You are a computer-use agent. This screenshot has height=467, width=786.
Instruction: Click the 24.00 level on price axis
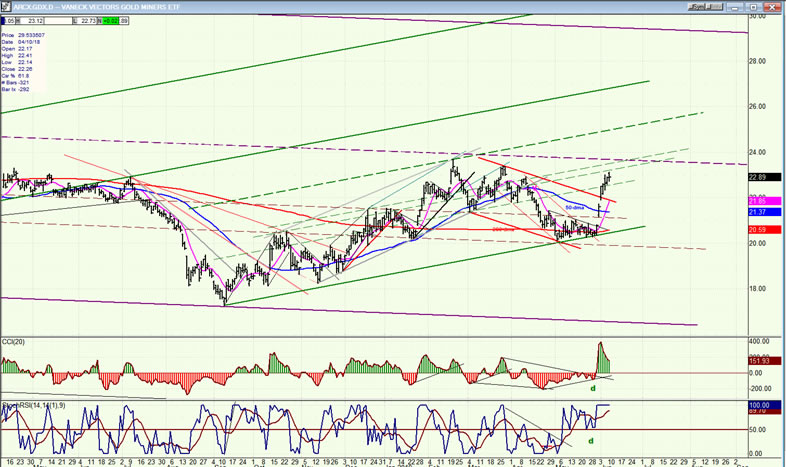[x=758, y=152]
